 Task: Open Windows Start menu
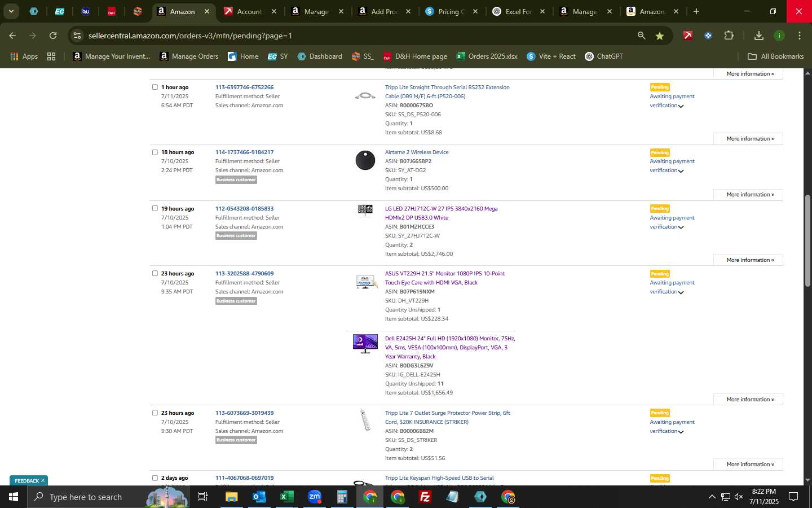(14, 497)
